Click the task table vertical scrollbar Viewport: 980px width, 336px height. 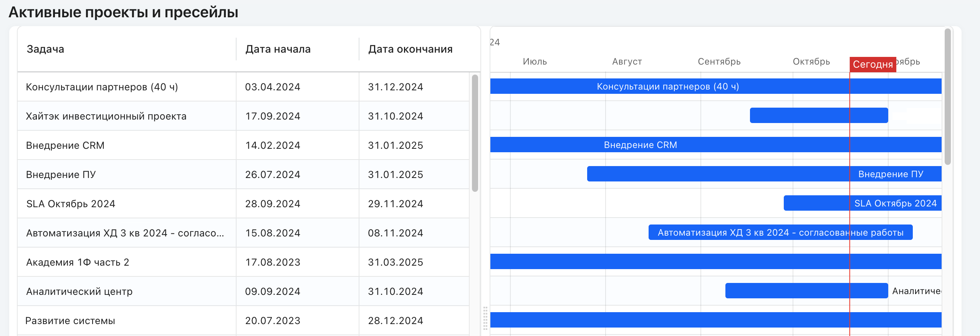pyautogui.click(x=475, y=133)
